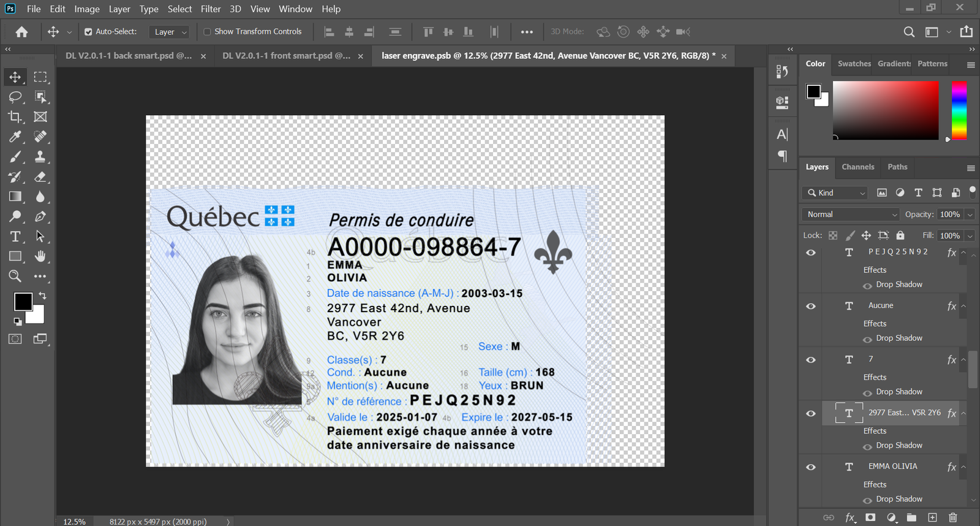The width and height of the screenshot is (980, 526).
Task: Select the Move tool in the toolbox
Action: pyautogui.click(x=15, y=77)
